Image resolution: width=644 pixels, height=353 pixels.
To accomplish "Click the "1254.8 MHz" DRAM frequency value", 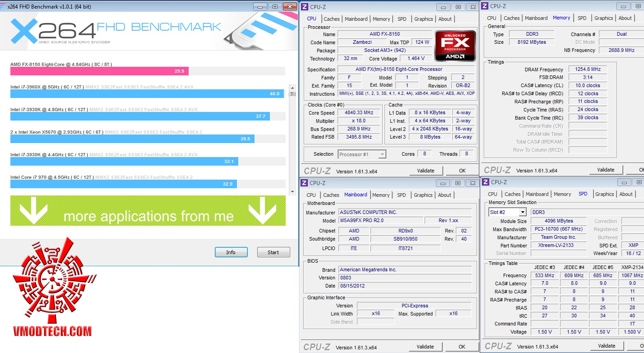I will point(588,69).
